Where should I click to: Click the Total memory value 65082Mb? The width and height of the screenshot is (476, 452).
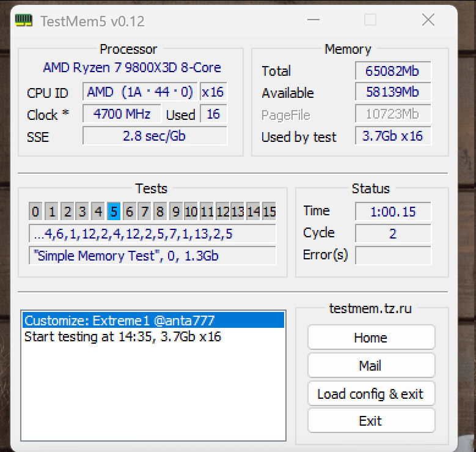pos(393,70)
